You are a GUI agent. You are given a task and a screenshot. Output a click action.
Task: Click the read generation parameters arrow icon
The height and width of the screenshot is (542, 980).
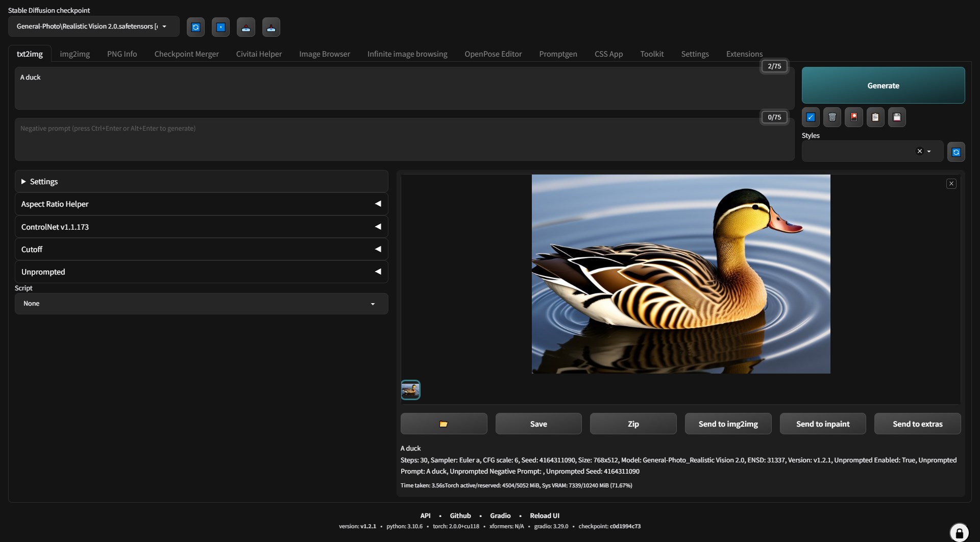811,117
